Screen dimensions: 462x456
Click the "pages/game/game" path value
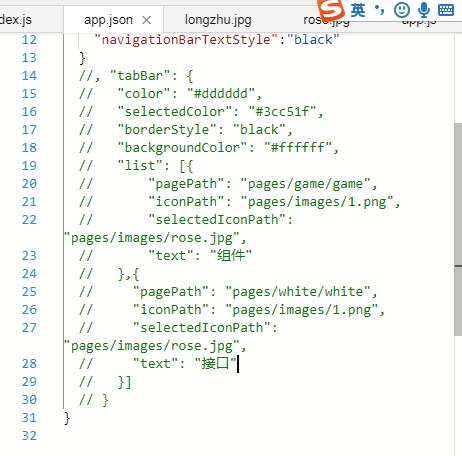point(305,184)
